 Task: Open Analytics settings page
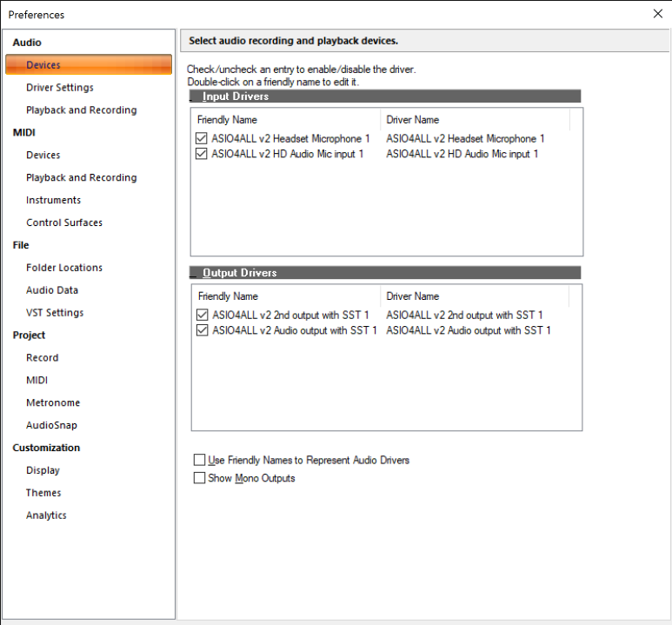[x=46, y=515]
